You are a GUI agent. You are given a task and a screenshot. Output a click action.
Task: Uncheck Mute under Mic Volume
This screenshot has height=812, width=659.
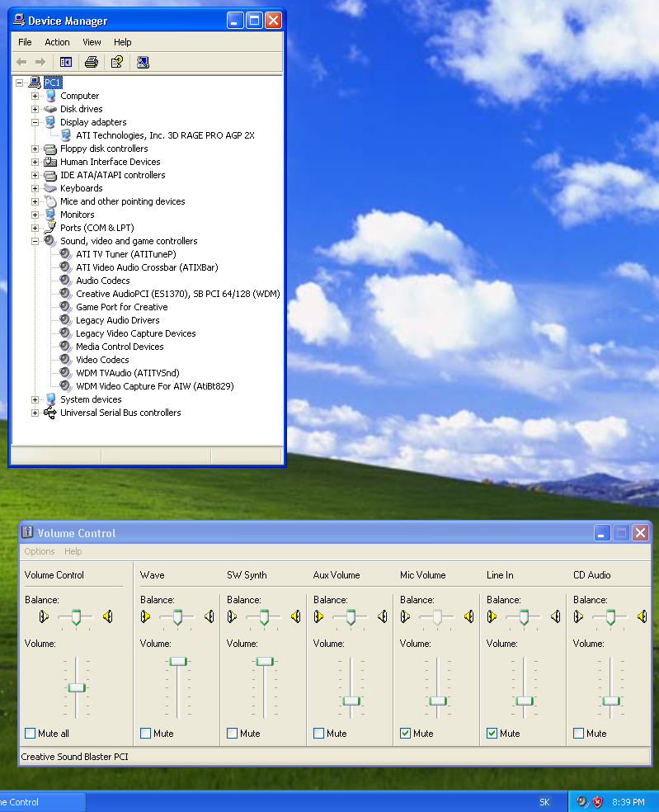pyautogui.click(x=406, y=733)
